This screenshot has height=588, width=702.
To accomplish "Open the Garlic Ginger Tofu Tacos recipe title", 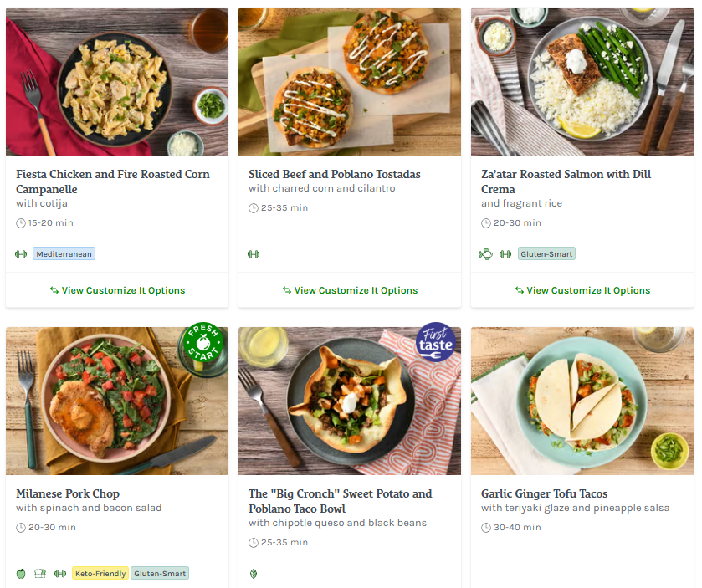I will coord(544,493).
